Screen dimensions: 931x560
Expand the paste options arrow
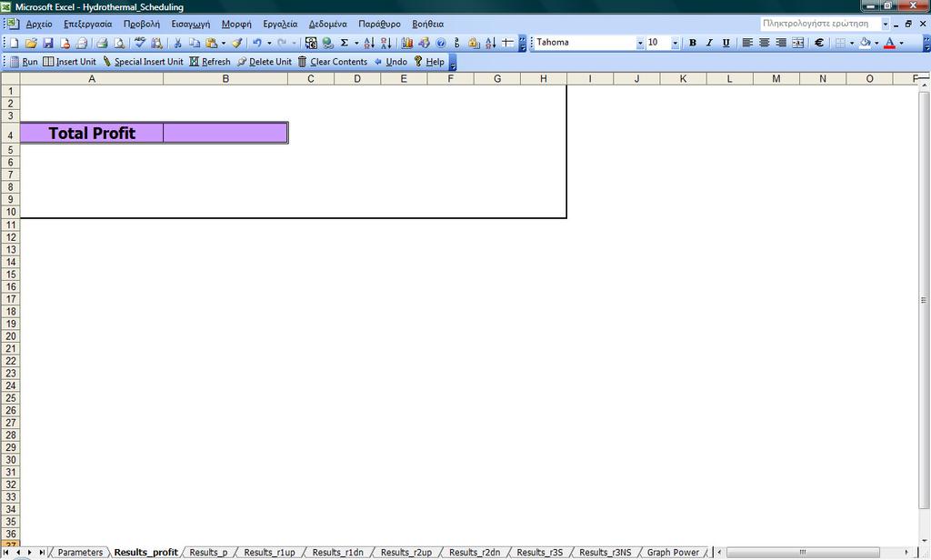224,43
